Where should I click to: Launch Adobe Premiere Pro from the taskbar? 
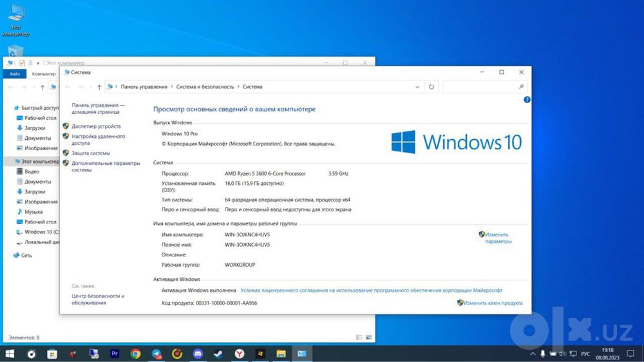[x=115, y=354]
